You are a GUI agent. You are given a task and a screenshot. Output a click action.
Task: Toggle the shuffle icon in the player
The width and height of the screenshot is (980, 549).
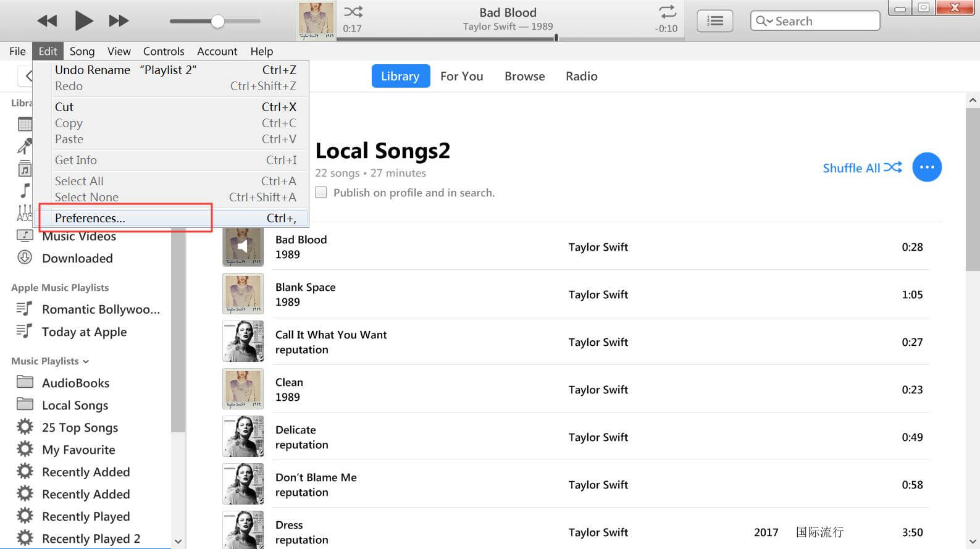tap(353, 11)
